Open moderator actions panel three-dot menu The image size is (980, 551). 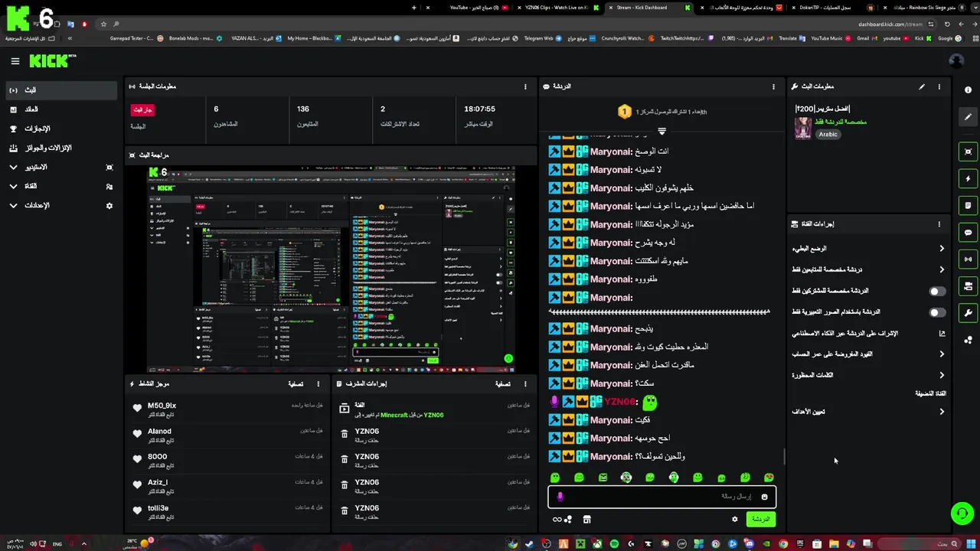[x=525, y=384]
